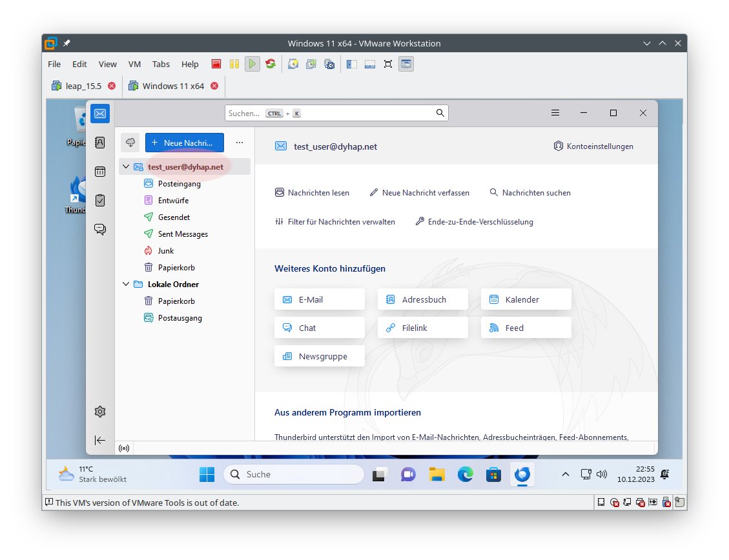Collapse the spaces toolbar
Image resolution: width=729 pixels, height=560 pixels.
[100, 440]
